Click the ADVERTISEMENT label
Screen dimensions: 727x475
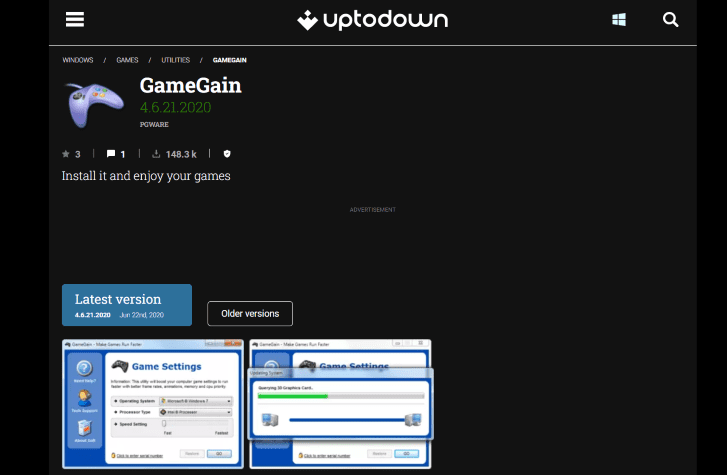click(373, 210)
